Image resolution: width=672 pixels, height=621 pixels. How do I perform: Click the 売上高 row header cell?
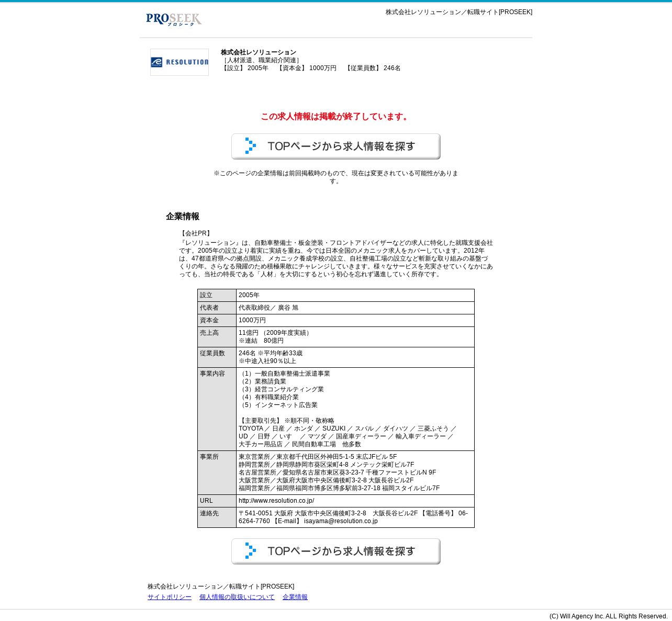click(217, 337)
